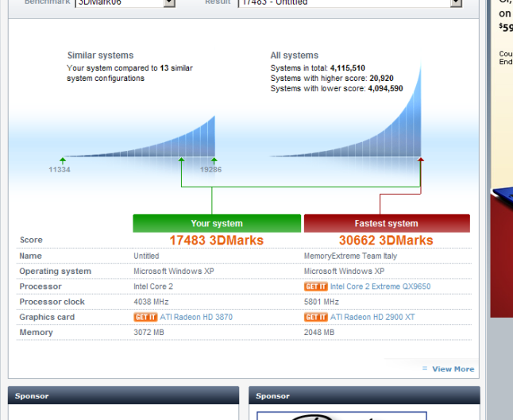Click the 'All systems' heading

tap(295, 56)
